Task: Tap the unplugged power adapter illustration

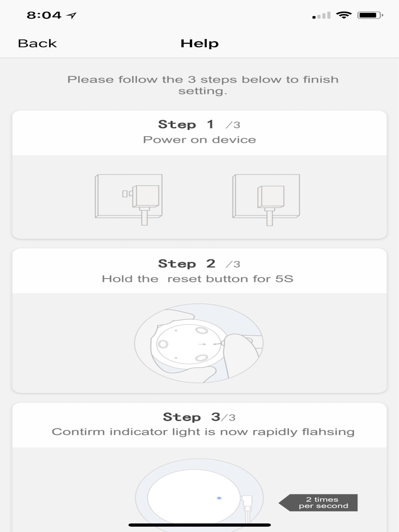Action: coord(129,200)
